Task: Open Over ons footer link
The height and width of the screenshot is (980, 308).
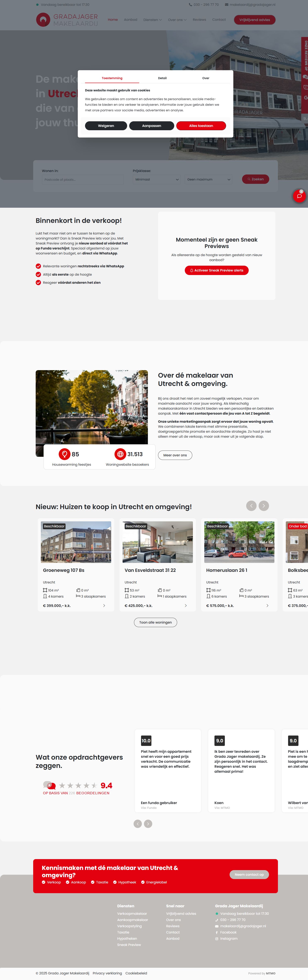Action: point(174,920)
